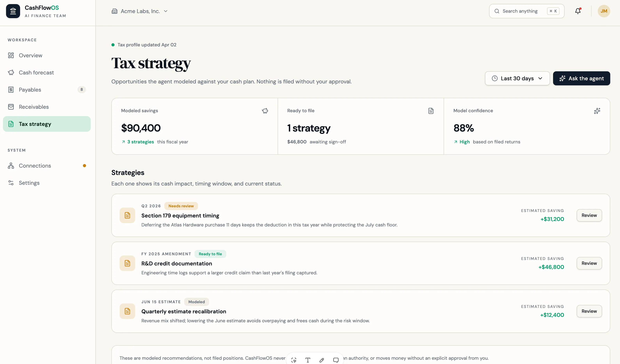The image size is (620, 364).
Task: Click the Ask the agent button
Action: (581, 78)
